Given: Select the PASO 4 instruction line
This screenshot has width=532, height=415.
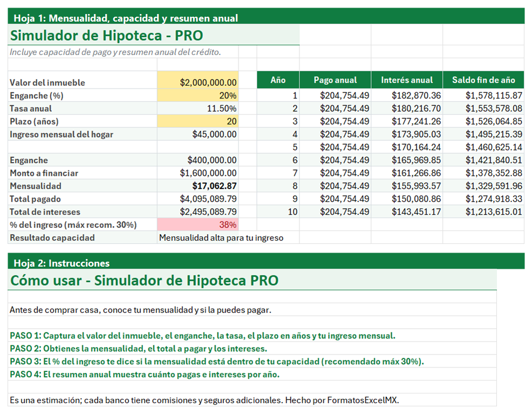Looking at the screenshot, I should [x=145, y=375].
